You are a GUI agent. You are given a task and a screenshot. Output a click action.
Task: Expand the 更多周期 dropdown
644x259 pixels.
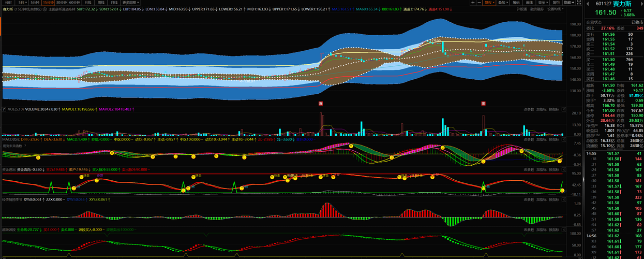pos(130,3)
